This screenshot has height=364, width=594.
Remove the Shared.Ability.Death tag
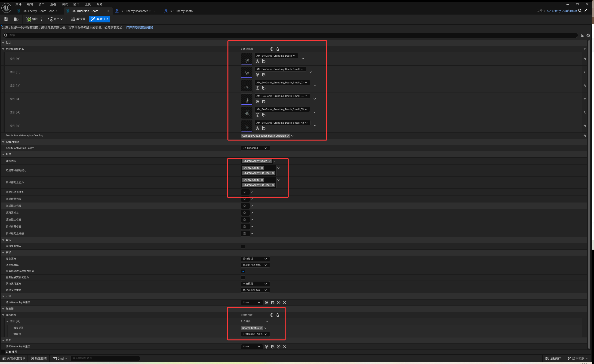[270, 161]
